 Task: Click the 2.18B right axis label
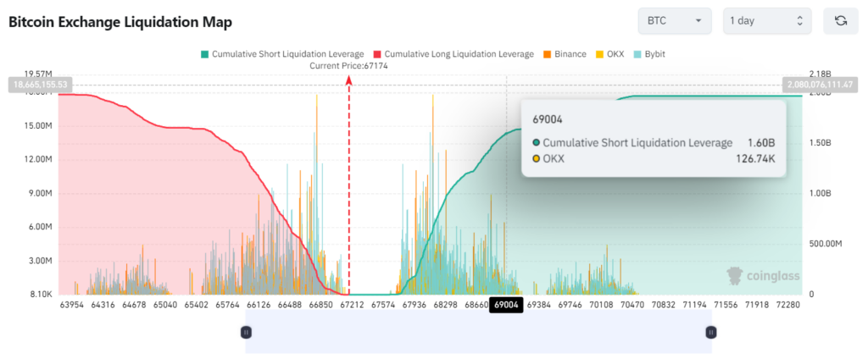821,74
